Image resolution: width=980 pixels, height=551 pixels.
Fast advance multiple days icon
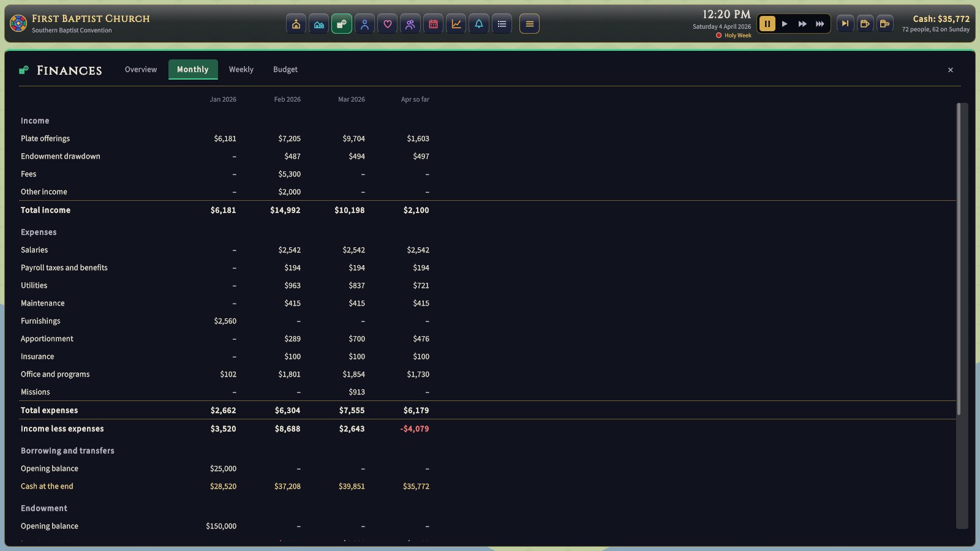pyautogui.click(x=884, y=24)
